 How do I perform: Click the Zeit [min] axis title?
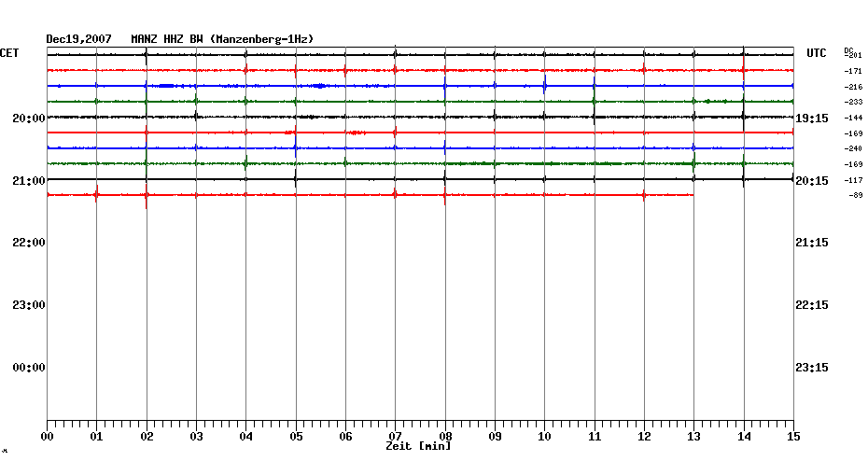click(418, 446)
